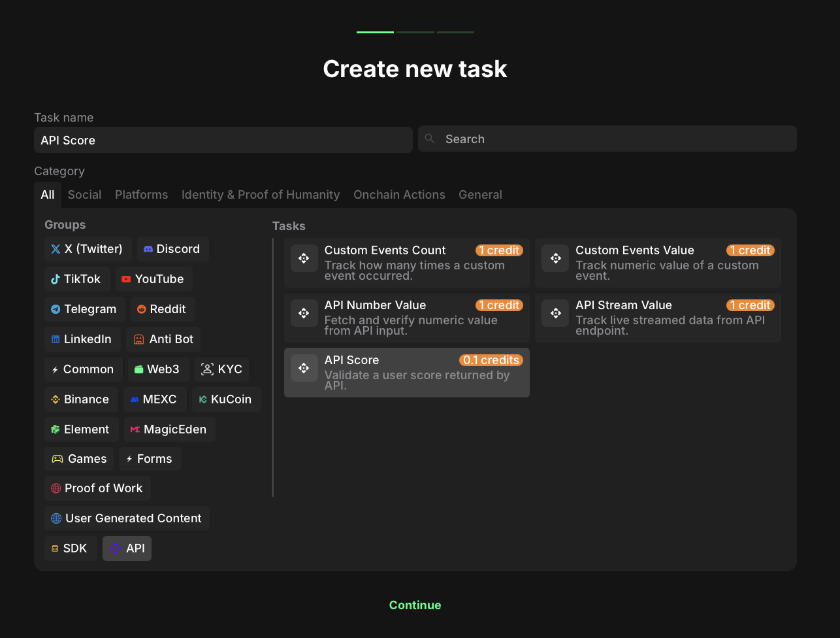
Task: Click the Task name input field
Action: pos(223,140)
